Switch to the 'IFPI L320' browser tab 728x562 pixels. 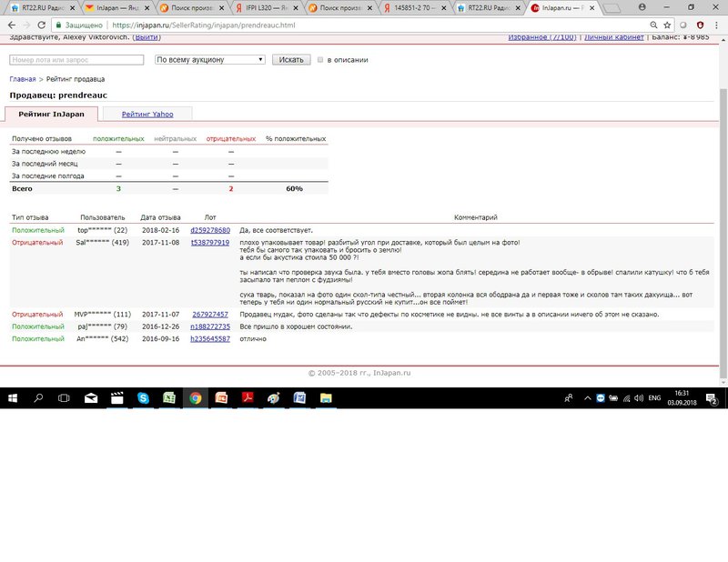(x=264, y=7)
